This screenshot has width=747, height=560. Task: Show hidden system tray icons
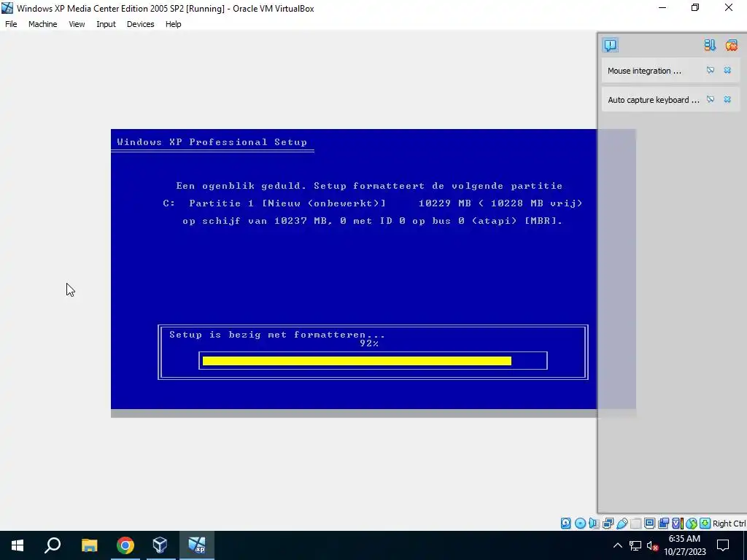click(x=617, y=545)
